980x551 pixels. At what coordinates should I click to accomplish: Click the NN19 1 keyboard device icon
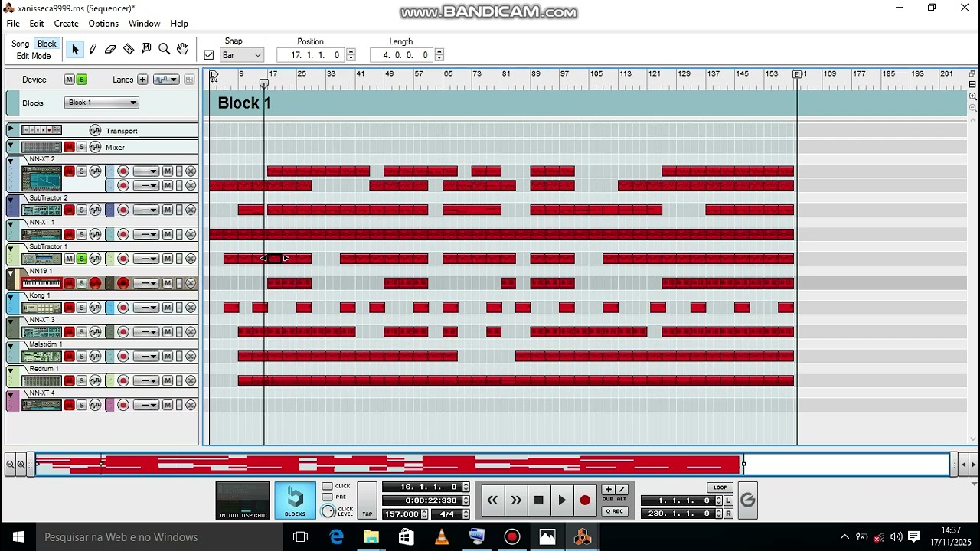pyautogui.click(x=41, y=283)
